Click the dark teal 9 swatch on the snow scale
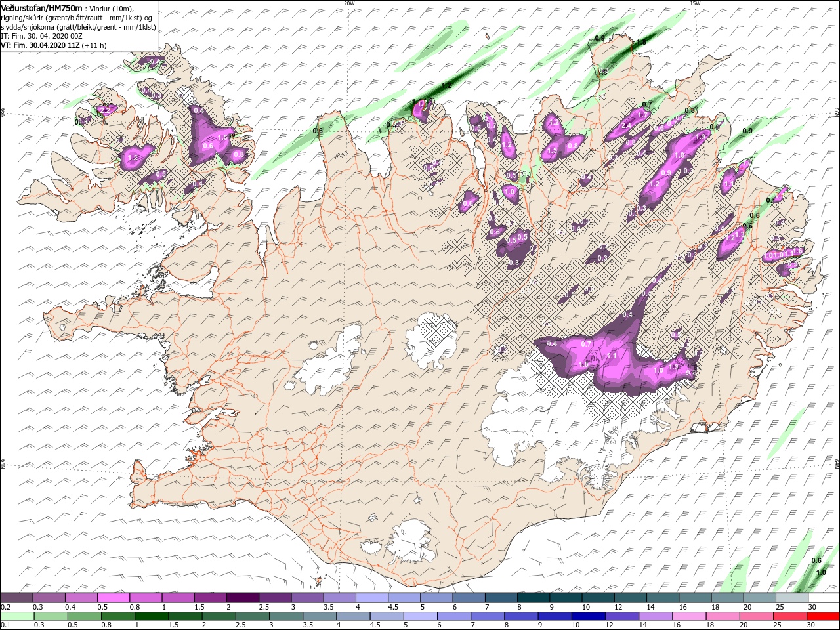 (x=533, y=598)
